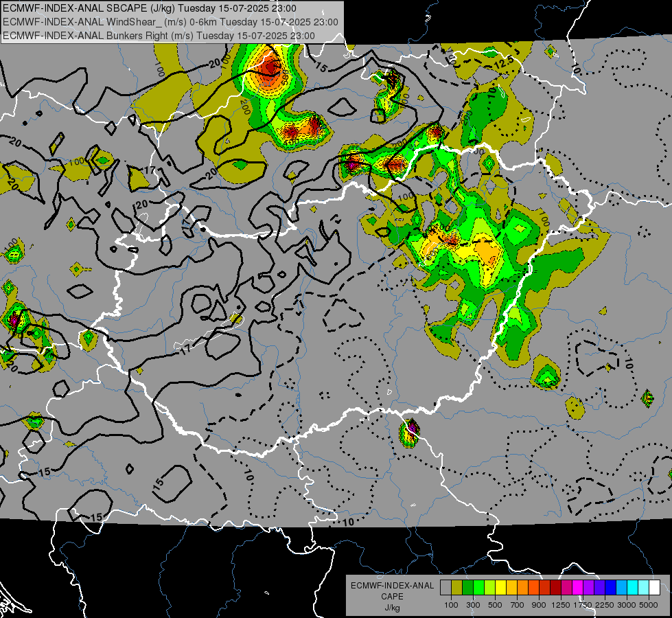672x618 pixels.
Task: Click the legend J/kg unit label
Action: [392, 608]
